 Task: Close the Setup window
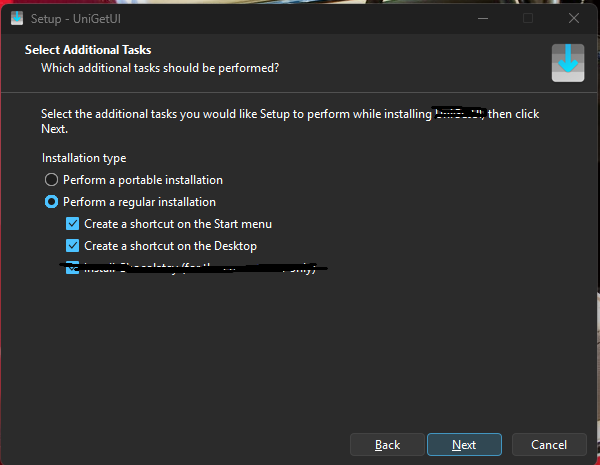coord(574,18)
